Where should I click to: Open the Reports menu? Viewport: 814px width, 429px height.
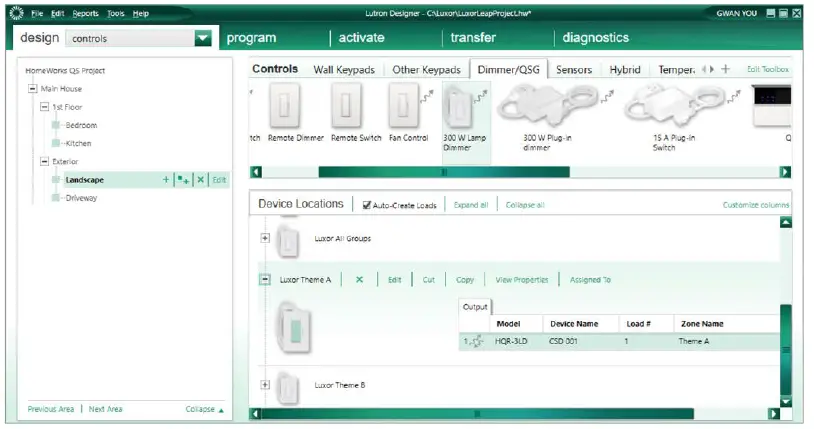(85, 13)
